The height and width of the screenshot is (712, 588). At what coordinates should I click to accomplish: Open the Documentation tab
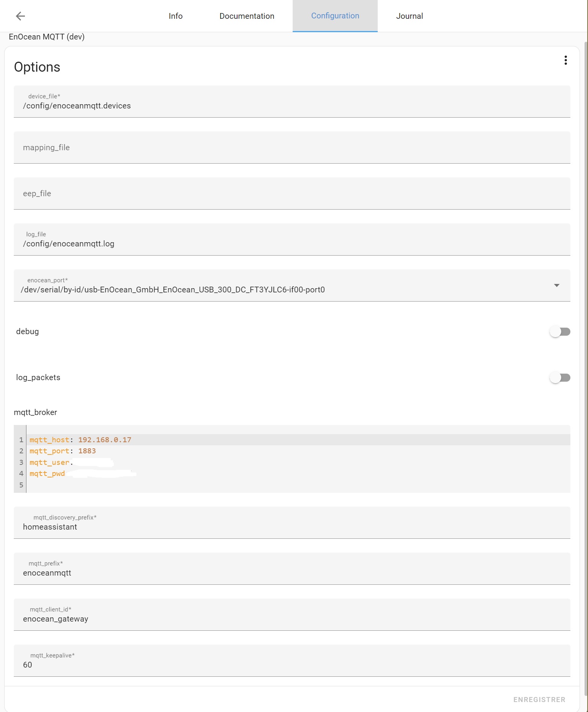[x=247, y=16]
